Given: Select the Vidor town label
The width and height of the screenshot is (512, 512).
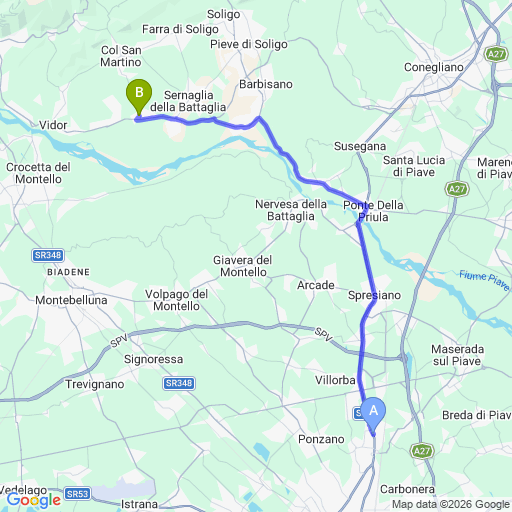Looking at the screenshot, I should 53,125.
